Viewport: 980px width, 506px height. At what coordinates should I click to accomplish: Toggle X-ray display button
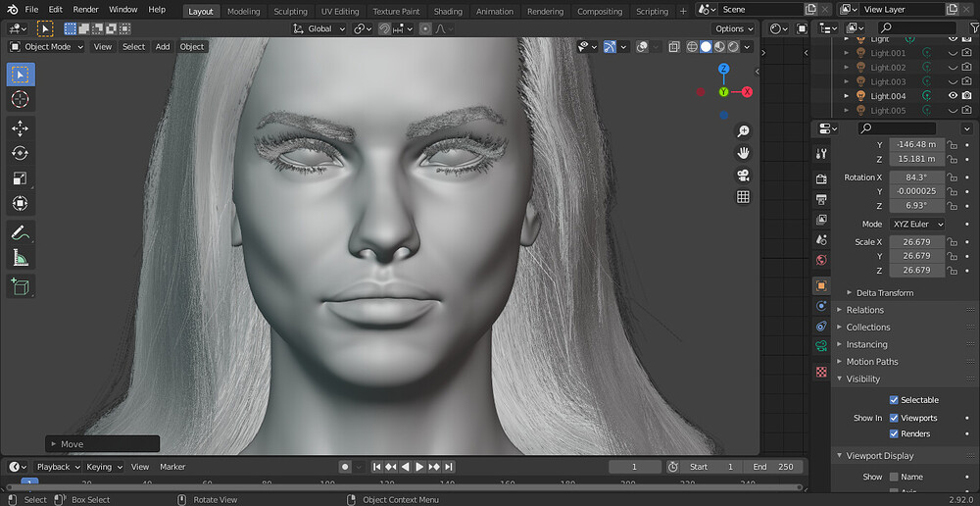tap(674, 47)
